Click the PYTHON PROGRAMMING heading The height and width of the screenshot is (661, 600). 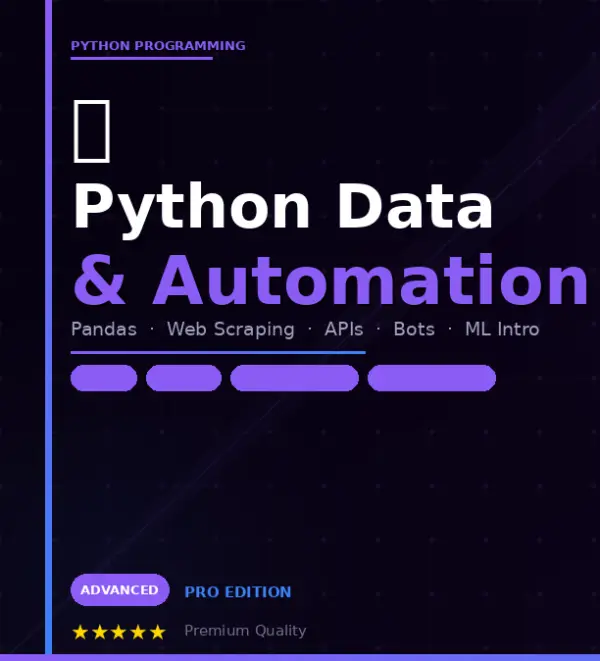pos(158,46)
